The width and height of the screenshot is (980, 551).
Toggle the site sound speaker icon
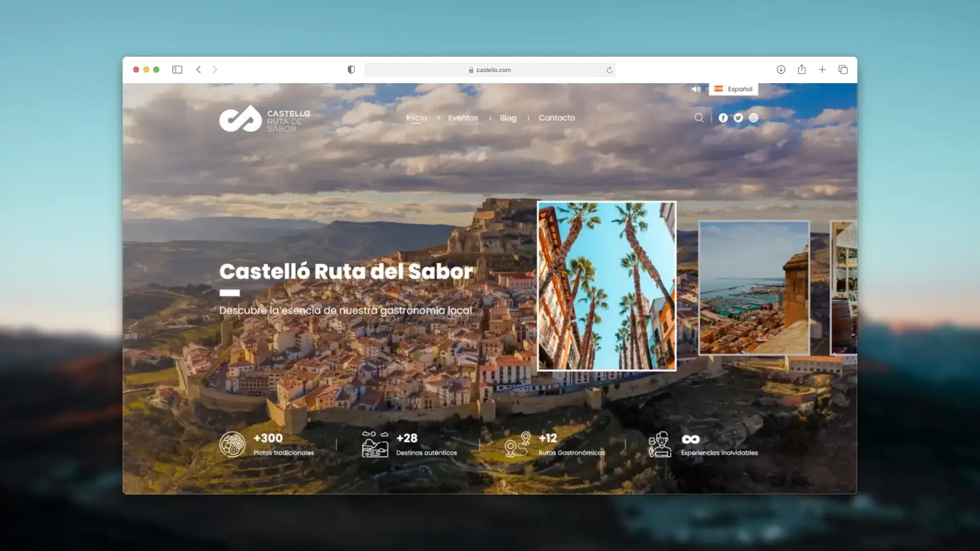pyautogui.click(x=696, y=89)
